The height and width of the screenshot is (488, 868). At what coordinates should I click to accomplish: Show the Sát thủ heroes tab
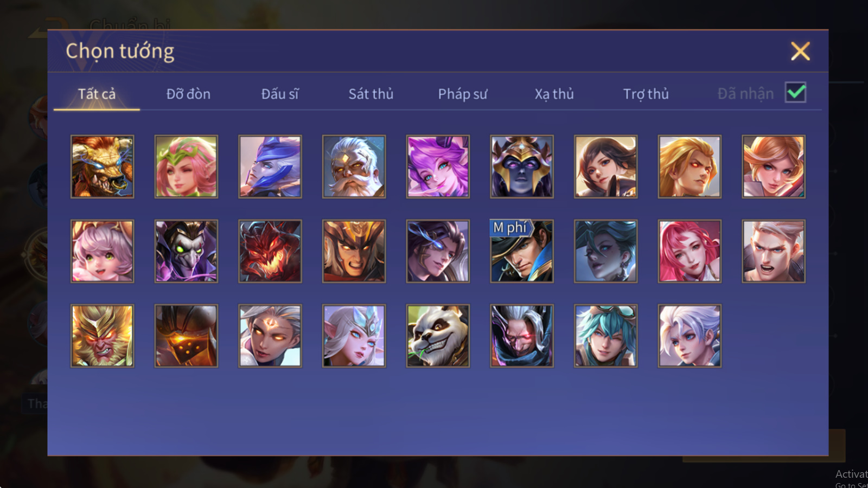(371, 94)
